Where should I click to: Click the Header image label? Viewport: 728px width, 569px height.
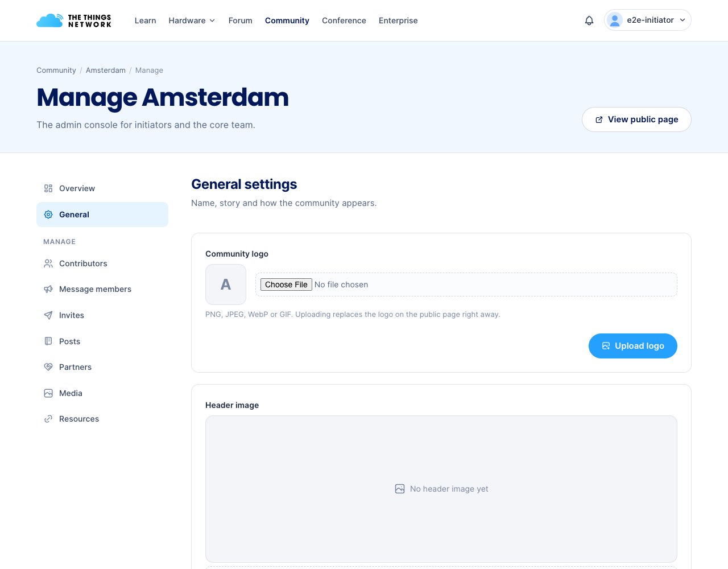point(232,405)
